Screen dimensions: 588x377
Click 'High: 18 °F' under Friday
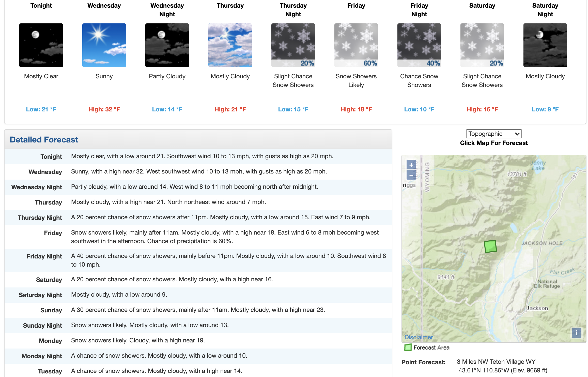(x=356, y=109)
